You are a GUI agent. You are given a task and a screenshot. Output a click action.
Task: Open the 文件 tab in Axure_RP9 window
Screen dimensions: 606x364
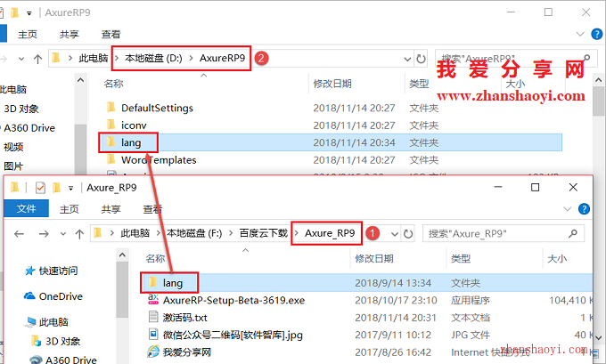[26, 209]
